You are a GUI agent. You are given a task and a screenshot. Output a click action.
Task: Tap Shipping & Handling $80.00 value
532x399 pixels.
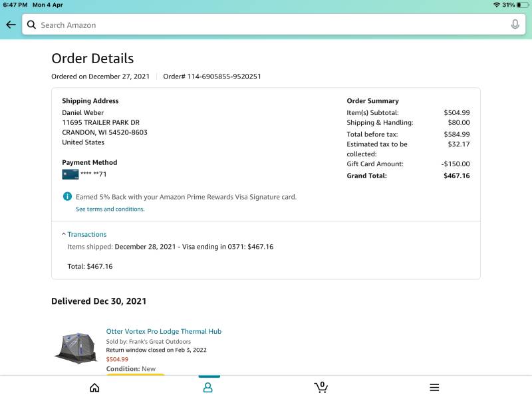coord(459,122)
